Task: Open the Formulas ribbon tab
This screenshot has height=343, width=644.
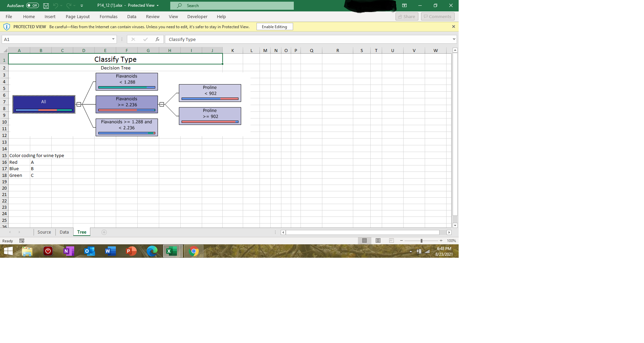Action: (x=108, y=16)
